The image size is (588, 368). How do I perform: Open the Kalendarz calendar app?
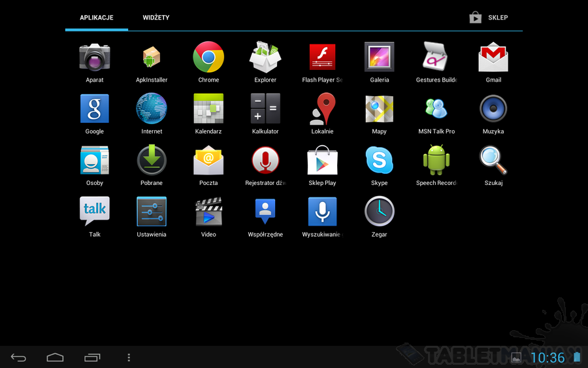pyautogui.click(x=208, y=109)
